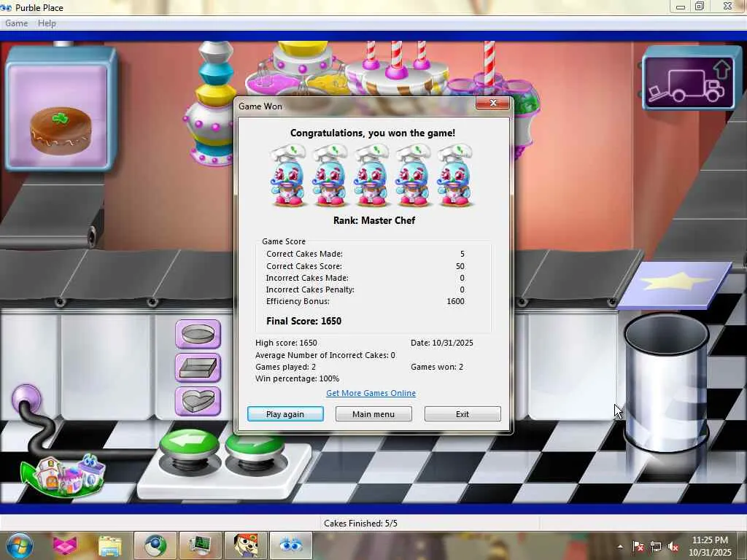The height and width of the screenshot is (560, 747).
Task: Click Efficiency Bonus value 1600
Action: click(455, 301)
